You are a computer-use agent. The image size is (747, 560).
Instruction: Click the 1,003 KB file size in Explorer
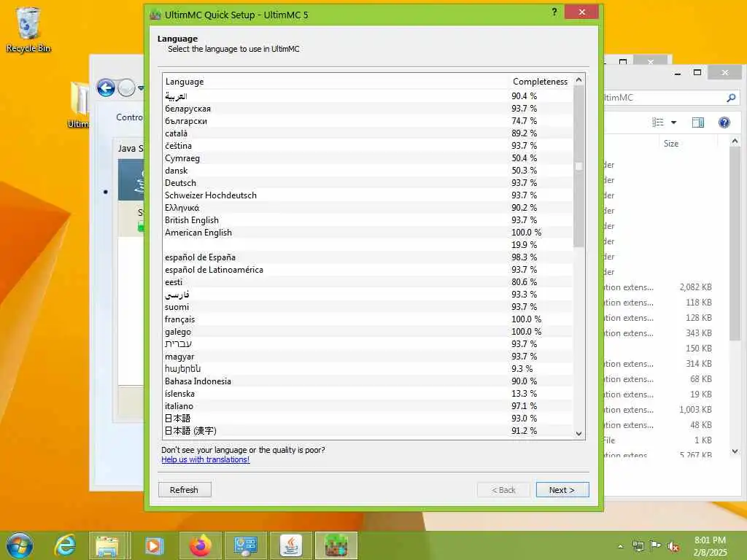point(695,410)
